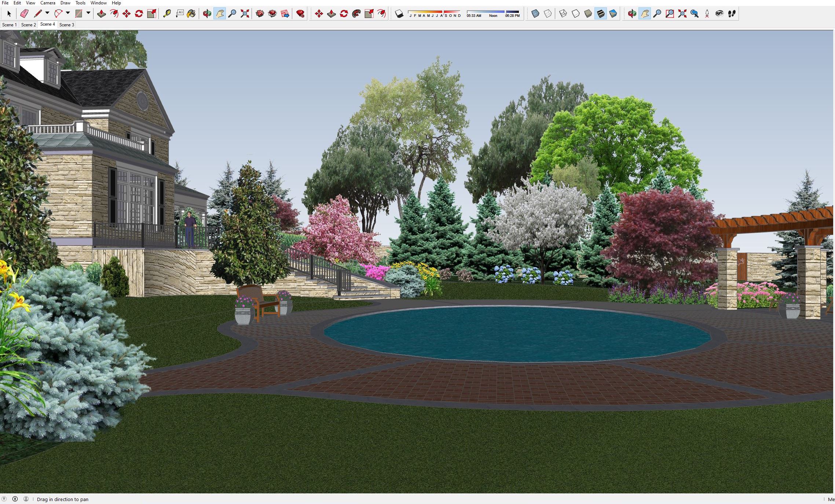
Task: Switch to the Scene 1 tab
Action: 10,25
